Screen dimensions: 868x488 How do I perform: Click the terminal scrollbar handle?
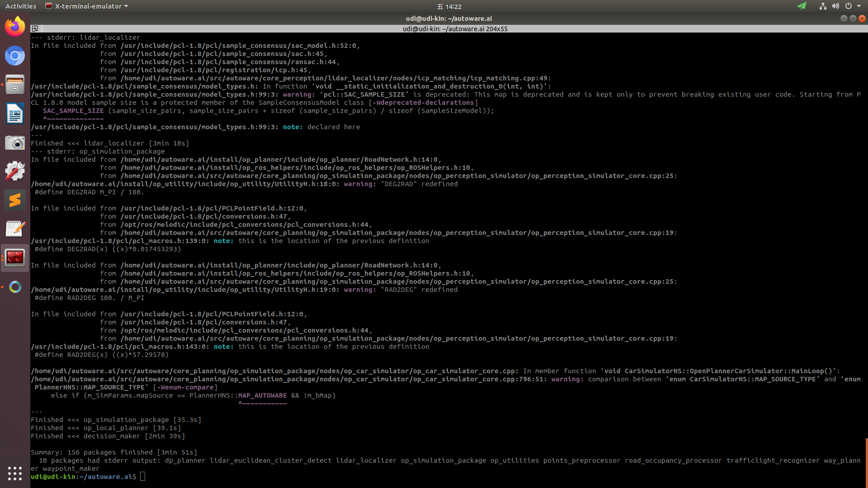pyautogui.click(x=867, y=463)
